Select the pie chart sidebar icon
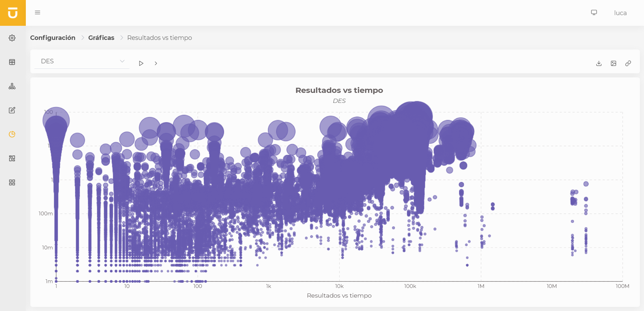Viewport: 644px width, 311px height. click(12, 134)
